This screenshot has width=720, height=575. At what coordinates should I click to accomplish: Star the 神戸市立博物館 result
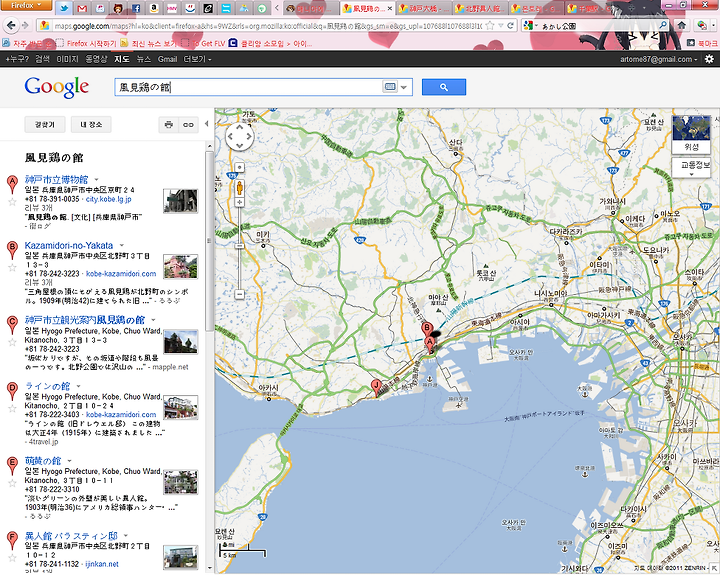12,202
